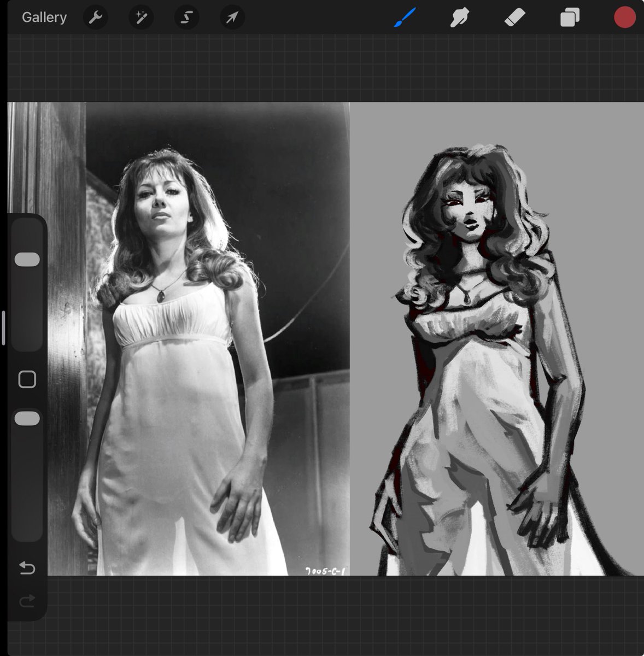This screenshot has width=644, height=656.
Task: Open the Adjustments menu
Action: 141,17
